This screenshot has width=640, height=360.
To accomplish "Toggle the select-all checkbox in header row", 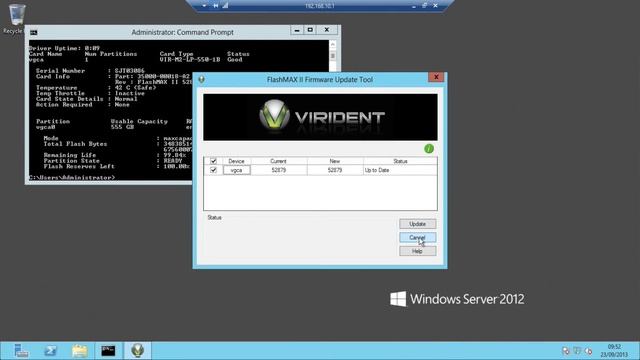I will [213, 161].
